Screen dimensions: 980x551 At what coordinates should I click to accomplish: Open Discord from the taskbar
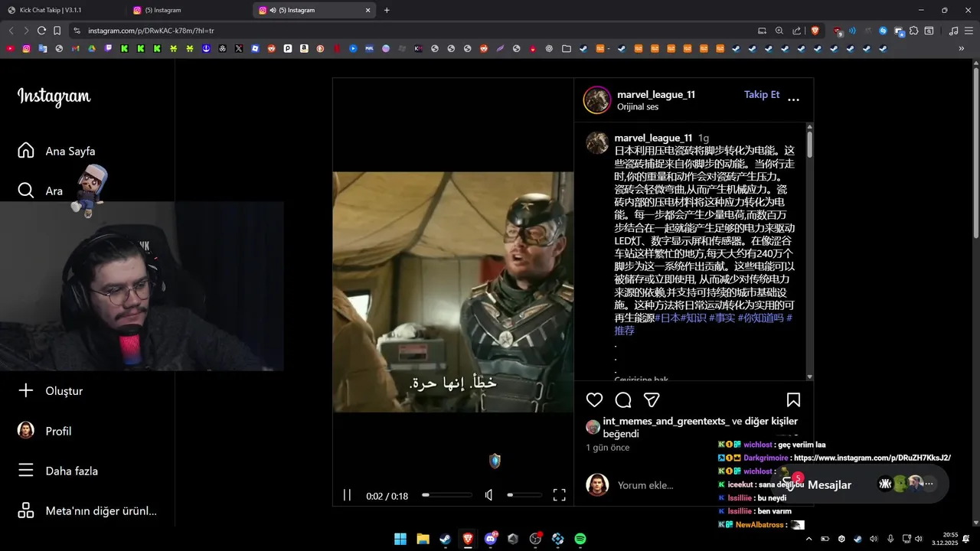point(491,539)
